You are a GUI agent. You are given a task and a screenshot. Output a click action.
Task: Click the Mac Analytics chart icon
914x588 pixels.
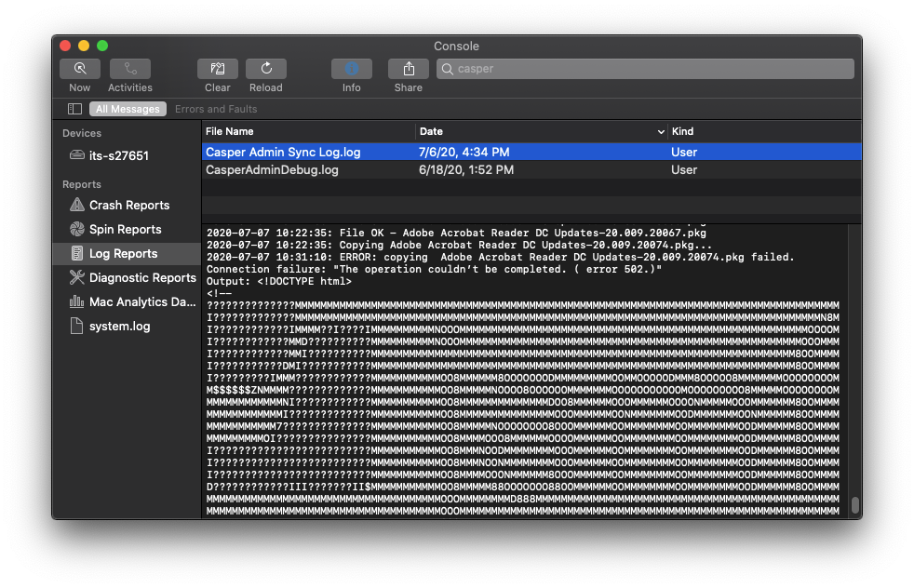pos(77,301)
